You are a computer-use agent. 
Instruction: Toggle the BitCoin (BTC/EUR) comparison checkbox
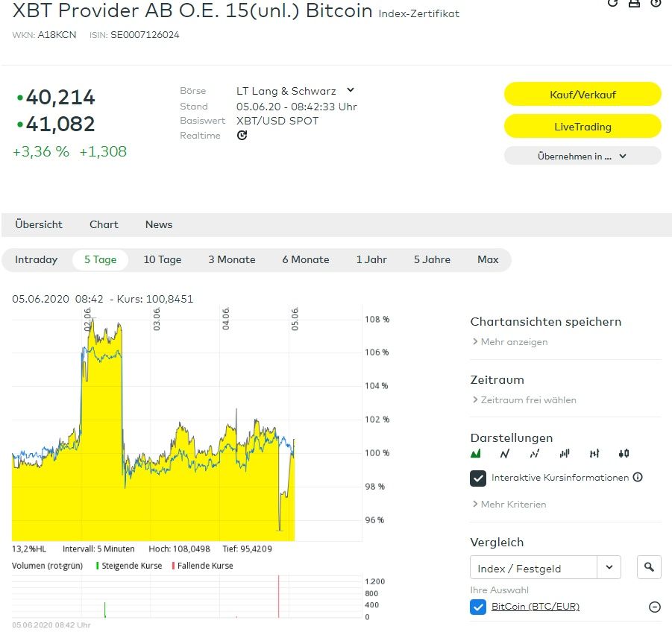[478, 607]
